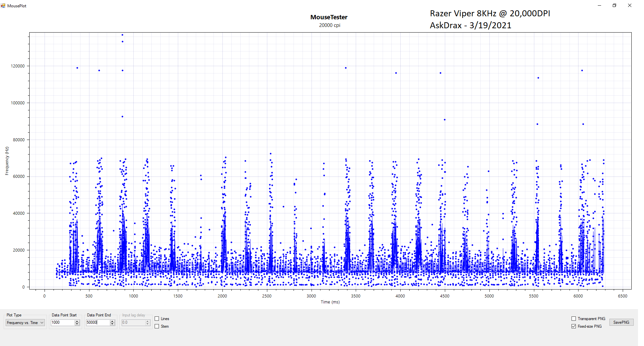
Task: Click the 20000 cpi subtitle
Action: pos(329,25)
